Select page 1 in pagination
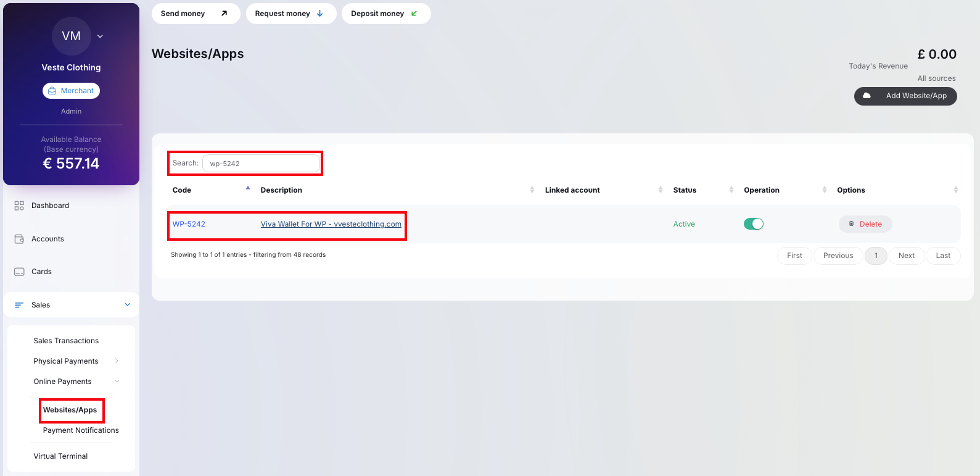The image size is (980, 476). point(876,256)
